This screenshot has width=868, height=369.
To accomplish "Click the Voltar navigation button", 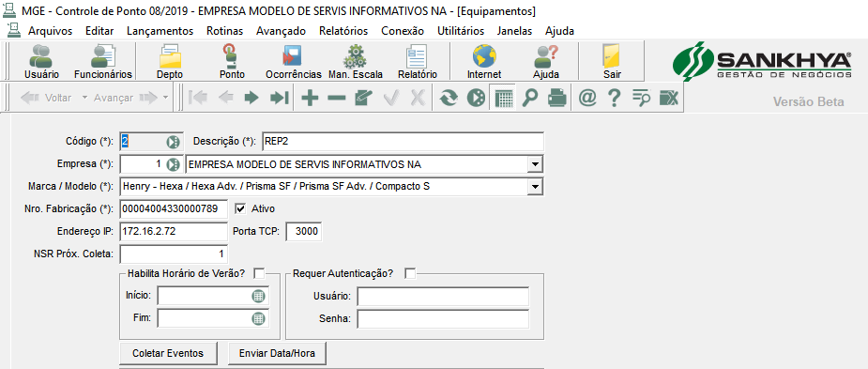I will click(x=47, y=98).
